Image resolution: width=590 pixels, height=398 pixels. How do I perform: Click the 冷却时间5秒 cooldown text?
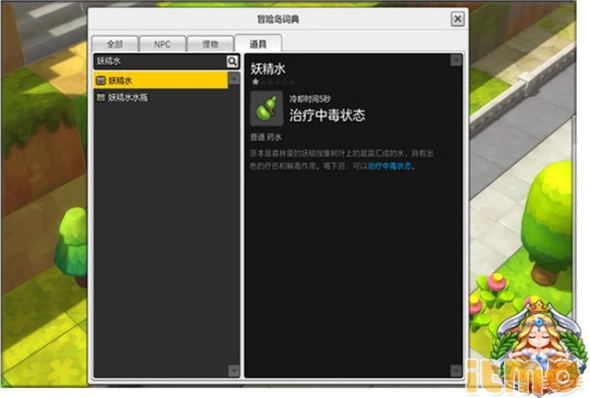[310, 99]
